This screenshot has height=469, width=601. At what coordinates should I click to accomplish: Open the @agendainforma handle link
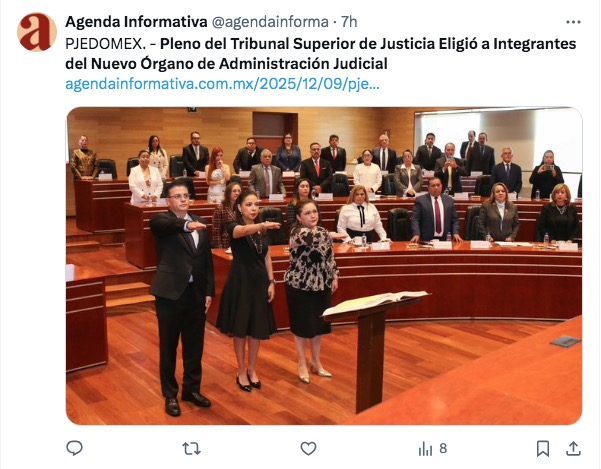point(270,22)
